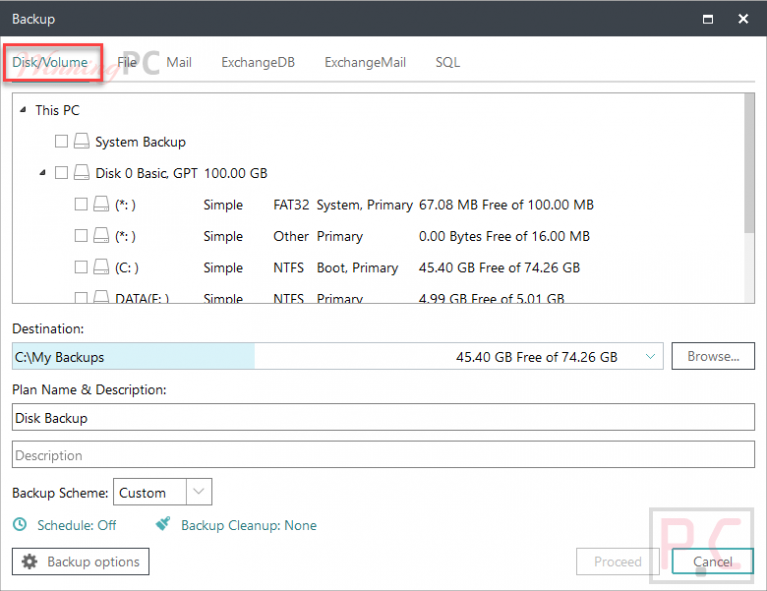The width and height of the screenshot is (767, 591).
Task: Click the Browse... button
Action: click(713, 356)
